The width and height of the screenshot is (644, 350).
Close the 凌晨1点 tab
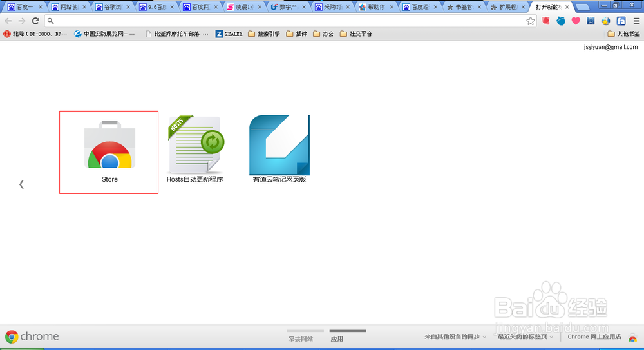click(260, 7)
